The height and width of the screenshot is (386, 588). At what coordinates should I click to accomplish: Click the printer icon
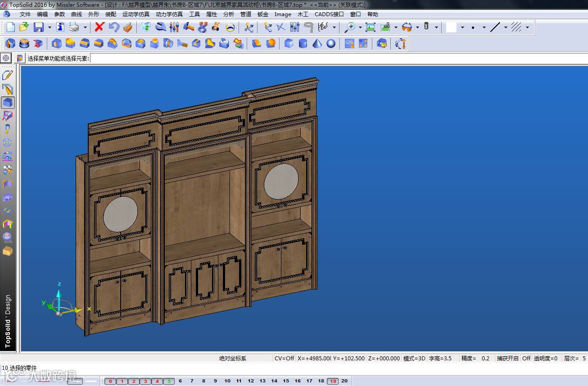tap(74, 27)
